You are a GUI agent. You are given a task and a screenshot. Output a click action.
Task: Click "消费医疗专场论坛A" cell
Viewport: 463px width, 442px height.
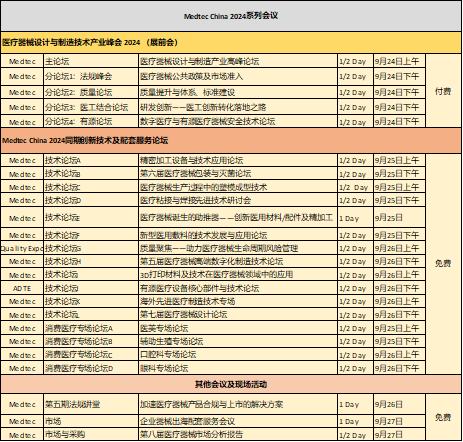click(x=91, y=328)
